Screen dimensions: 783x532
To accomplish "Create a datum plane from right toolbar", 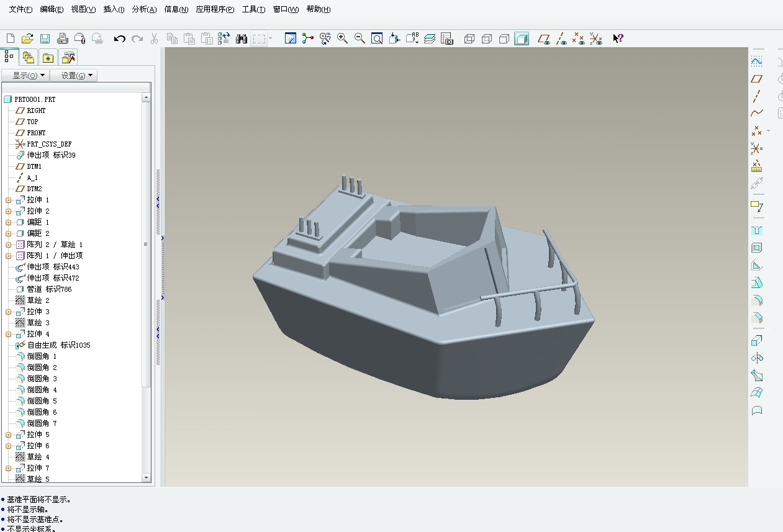I will tap(756, 79).
